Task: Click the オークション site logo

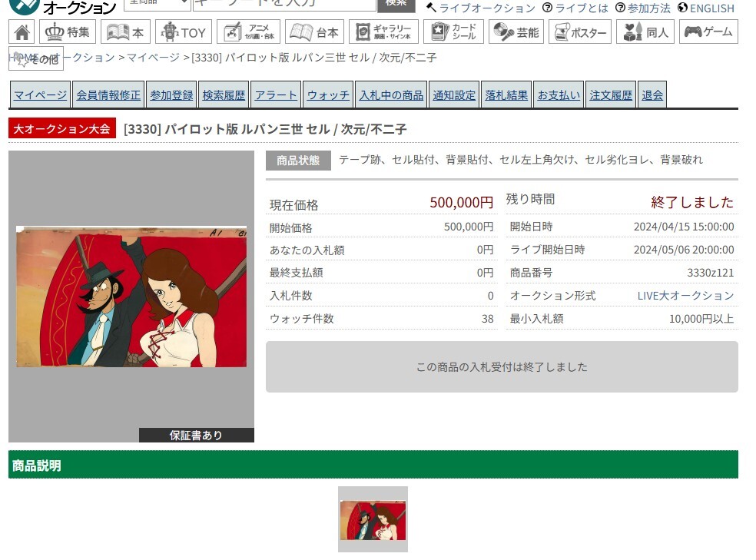Action: tap(63, 7)
